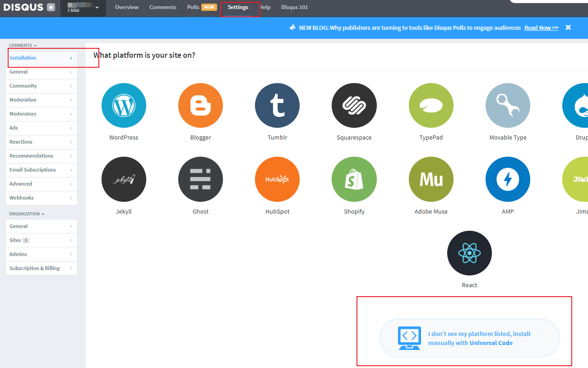Choose the Shopify platform icon
The width and height of the screenshot is (588, 368).
354,179
